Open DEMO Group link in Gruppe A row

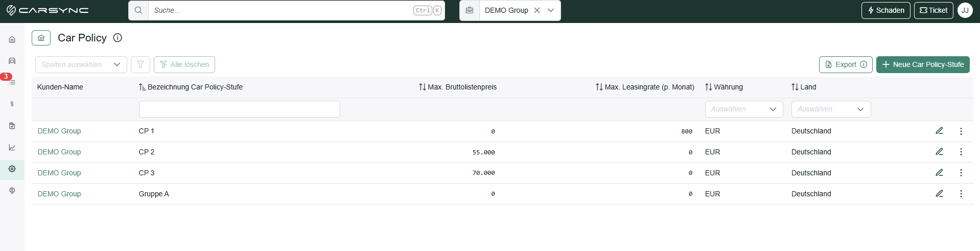(x=59, y=194)
